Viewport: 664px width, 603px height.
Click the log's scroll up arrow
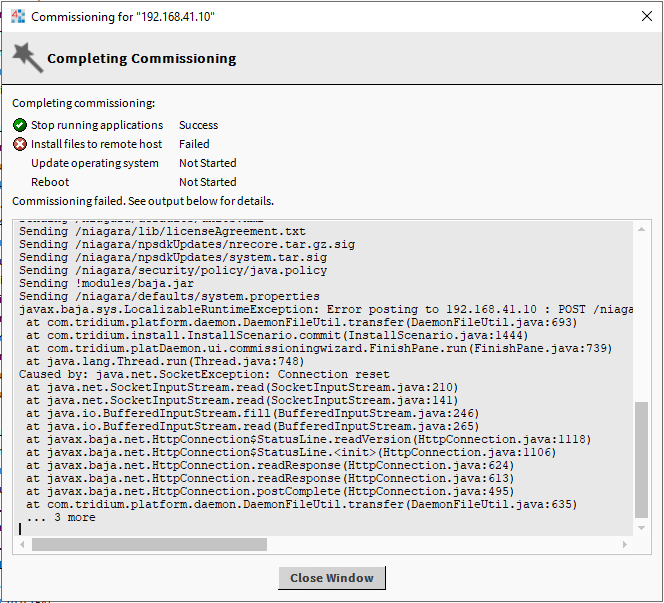641,230
